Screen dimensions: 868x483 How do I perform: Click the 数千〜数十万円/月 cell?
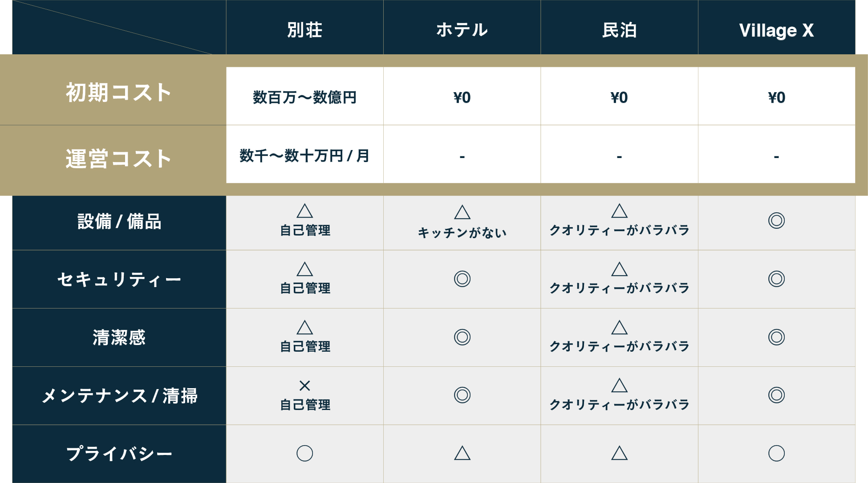304,156
